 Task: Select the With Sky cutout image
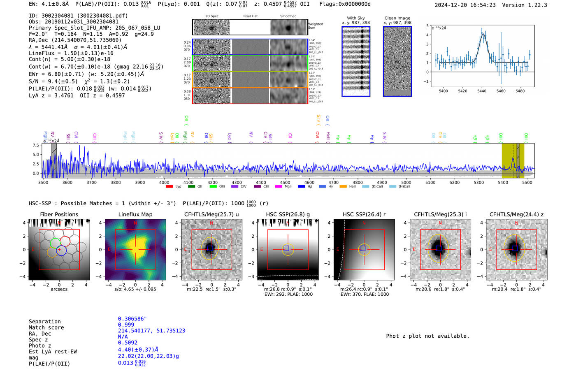pyautogui.click(x=356, y=61)
